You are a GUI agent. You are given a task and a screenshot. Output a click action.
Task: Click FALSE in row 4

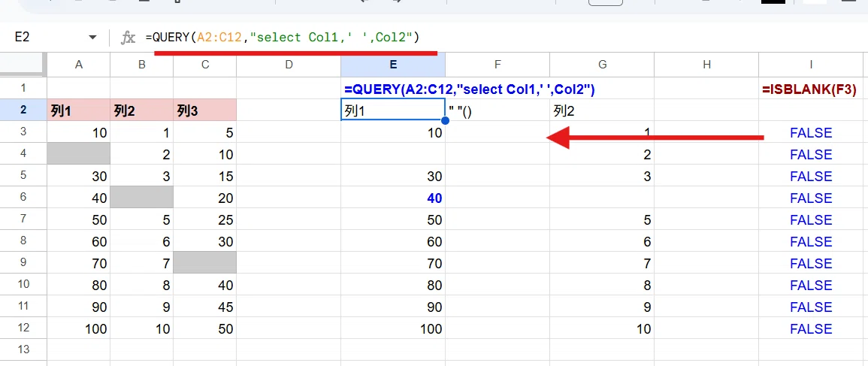coord(811,154)
